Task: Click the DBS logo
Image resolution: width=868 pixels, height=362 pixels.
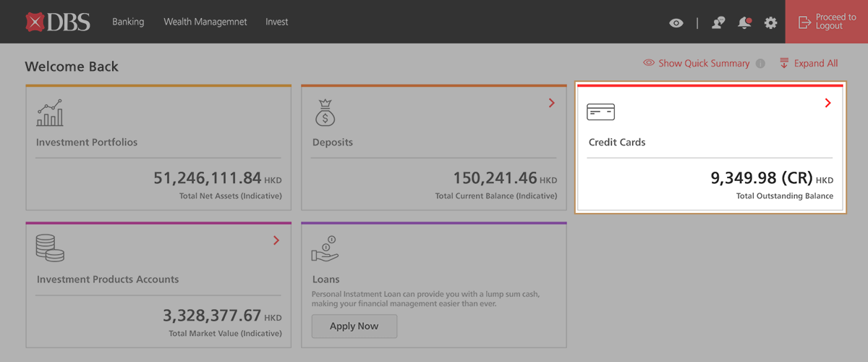Action: (58, 22)
